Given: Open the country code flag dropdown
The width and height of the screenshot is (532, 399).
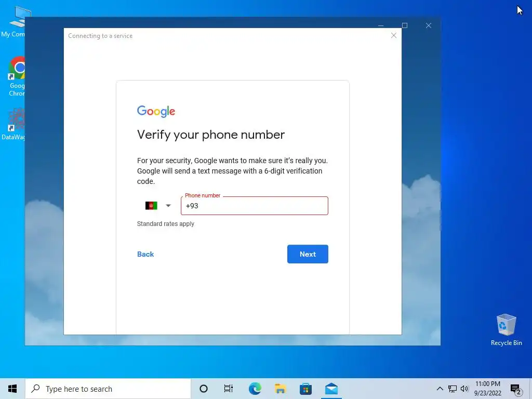Looking at the screenshot, I should coord(158,206).
